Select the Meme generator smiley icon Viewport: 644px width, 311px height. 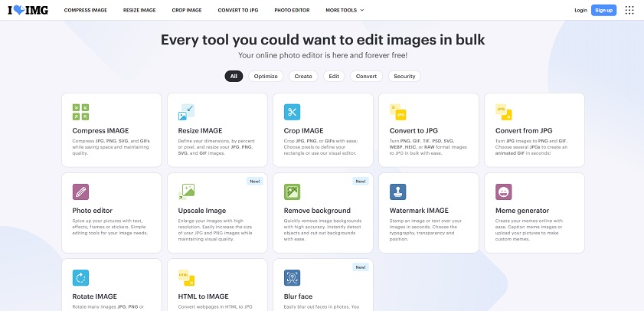pyautogui.click(x=503, y=192)
